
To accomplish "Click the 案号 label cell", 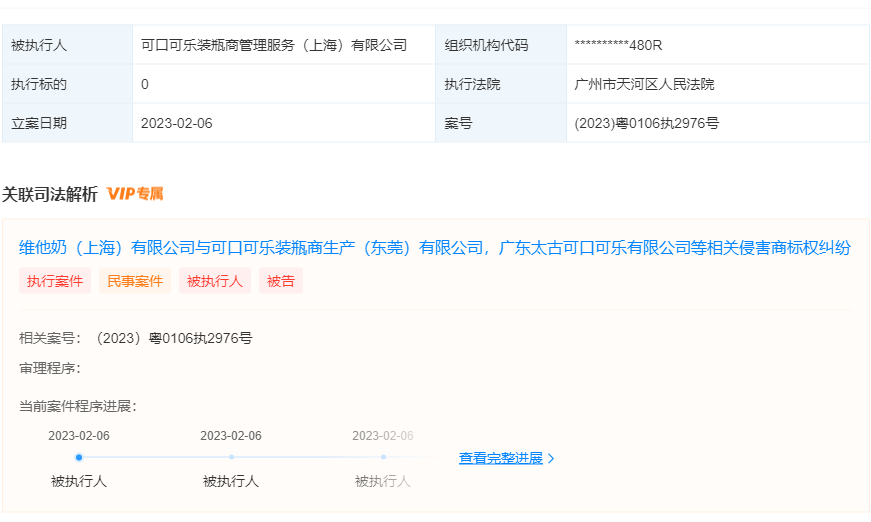I will click(x=501, y=123).
